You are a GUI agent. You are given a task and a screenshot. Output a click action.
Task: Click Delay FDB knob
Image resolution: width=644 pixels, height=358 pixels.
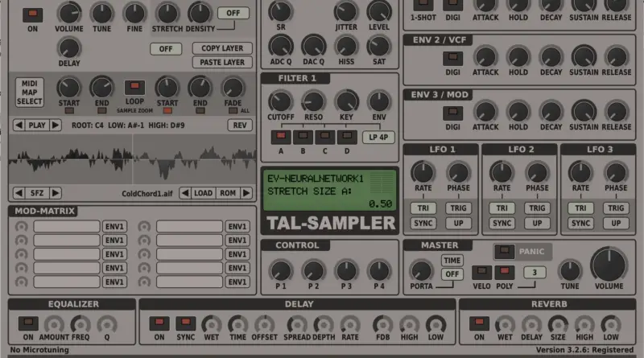383,325
